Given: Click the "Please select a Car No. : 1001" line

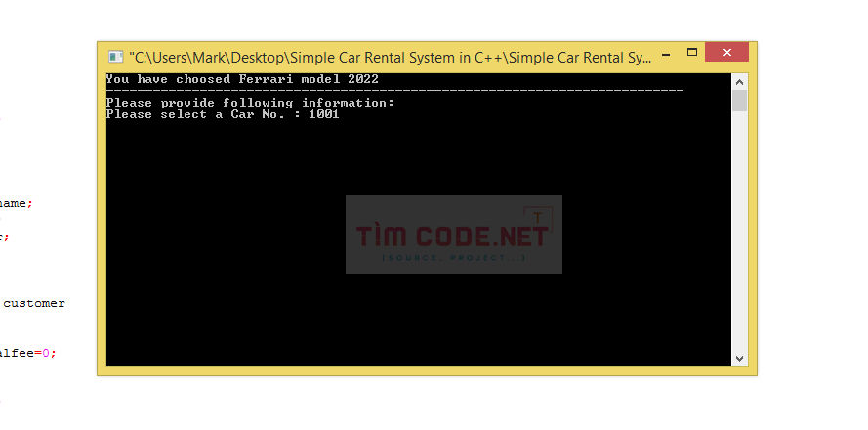Looking at the screenshot, I should [223, 114].
